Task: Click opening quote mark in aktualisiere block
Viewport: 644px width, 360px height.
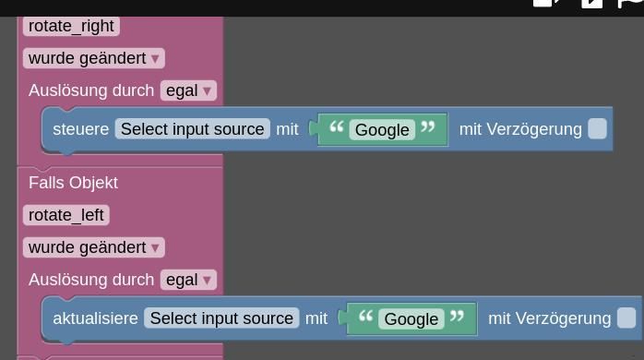Action: (365, 316)
